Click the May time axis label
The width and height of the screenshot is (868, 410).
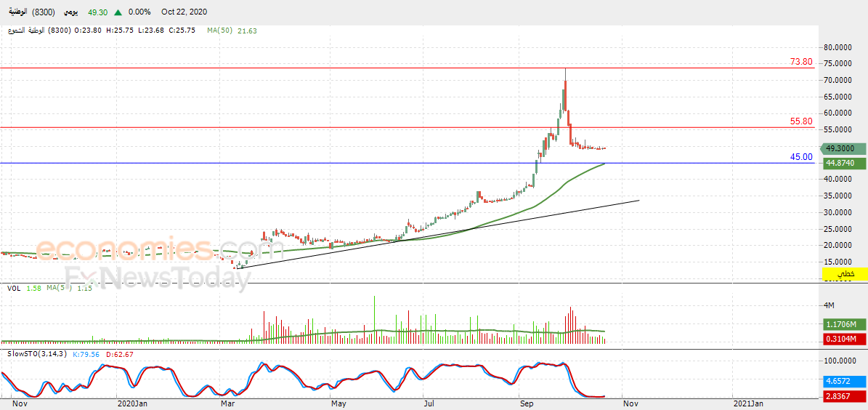pyautogui.click(x=337, y=404)
